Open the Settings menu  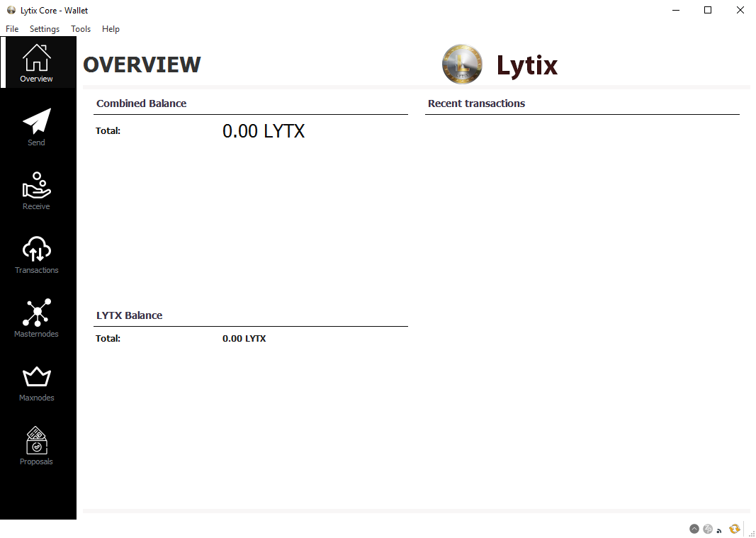(x=45, y=29)
